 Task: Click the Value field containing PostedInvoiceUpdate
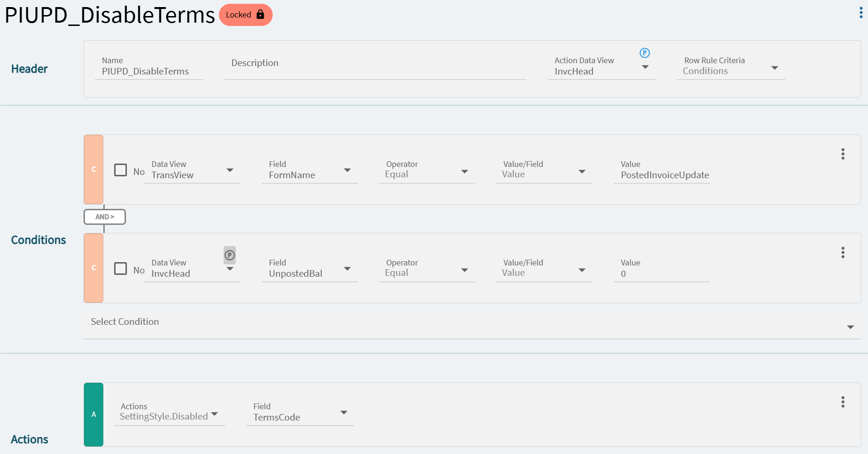click(662, 171)
